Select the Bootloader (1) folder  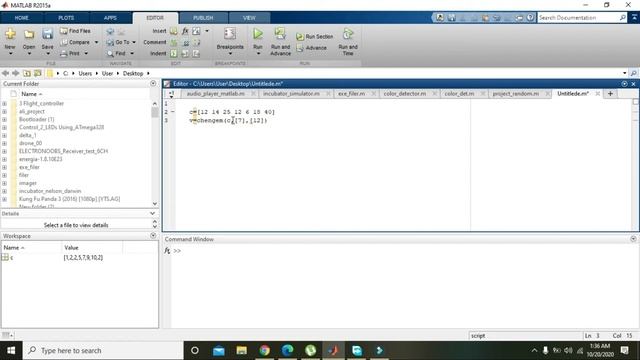(x=36, y=120)
